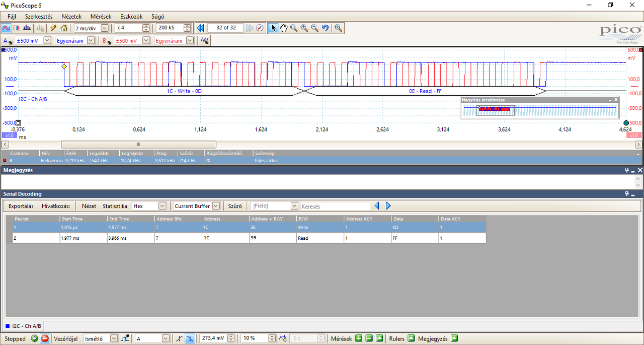Open Channel B options button
The width and height of the screenshot is (644, 345).
pyautogui.click(x=107, y=41)
